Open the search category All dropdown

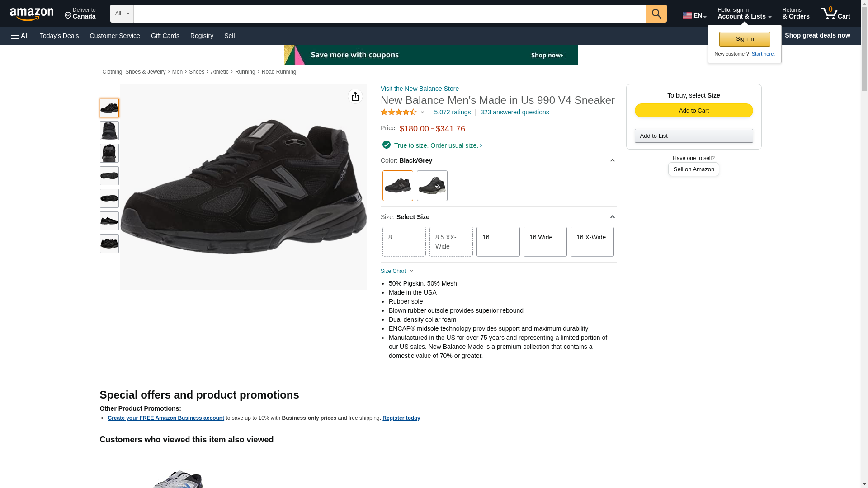[122, 14]
